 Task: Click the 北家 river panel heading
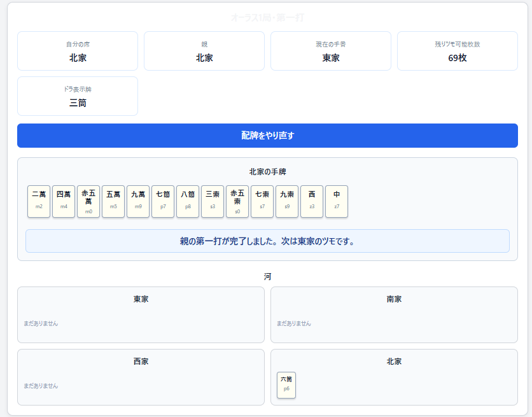(394, 362)
